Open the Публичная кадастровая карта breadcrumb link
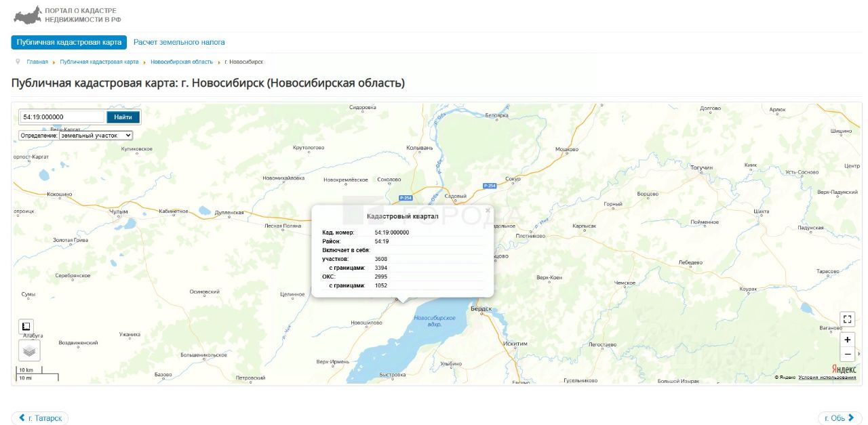 pos(99,62)
